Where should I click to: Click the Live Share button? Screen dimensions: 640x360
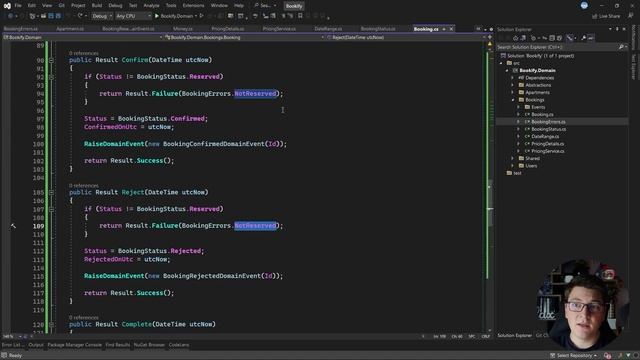pyautogui.click(x=606, y=16)
